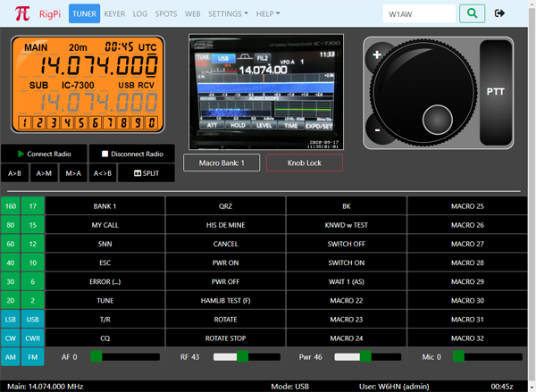Click the RigPi brand link

[x=50, y=14]
